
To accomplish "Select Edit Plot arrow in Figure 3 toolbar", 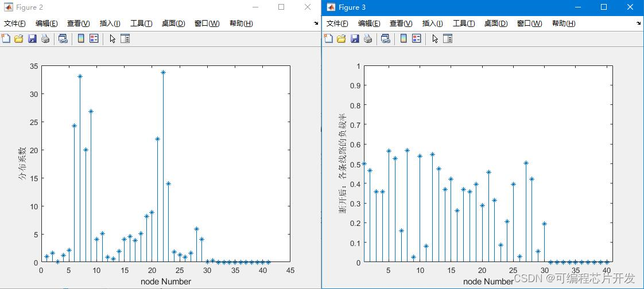I will pos(435,38).
